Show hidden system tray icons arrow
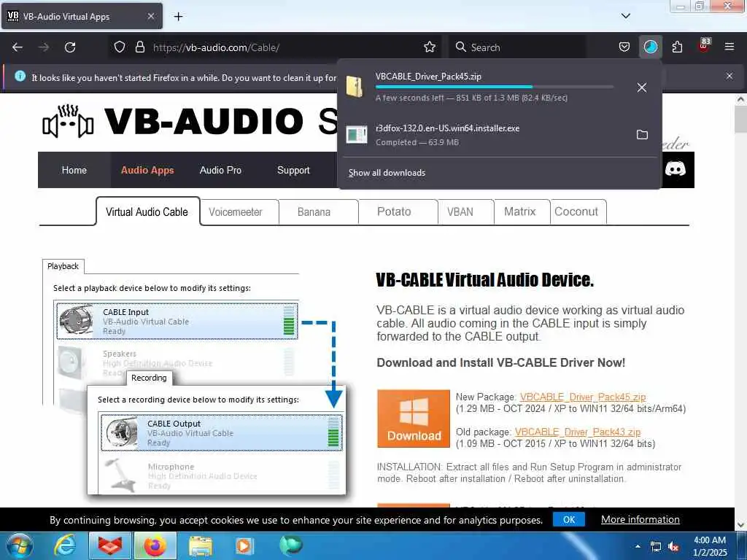 [x=638, y=546]
